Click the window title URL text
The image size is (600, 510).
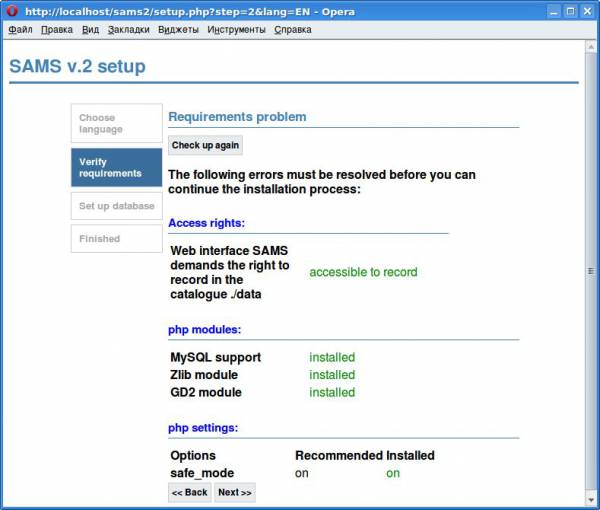point(190,11)
